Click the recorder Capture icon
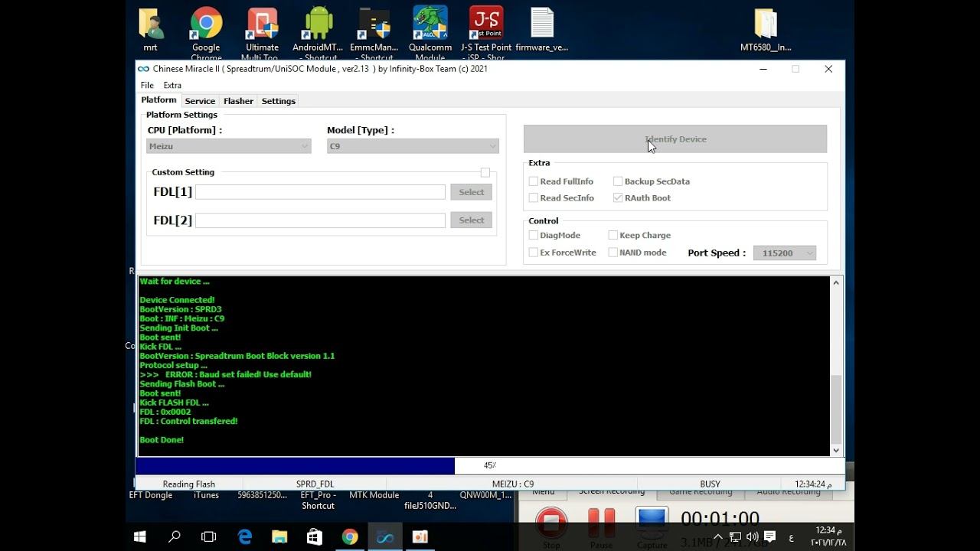Screen dimensions: 980x551 pos(652,524)
